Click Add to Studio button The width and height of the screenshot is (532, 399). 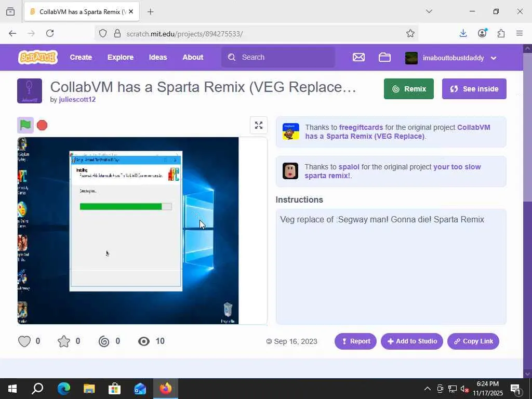pyautogui.click(x=411, y=341)
